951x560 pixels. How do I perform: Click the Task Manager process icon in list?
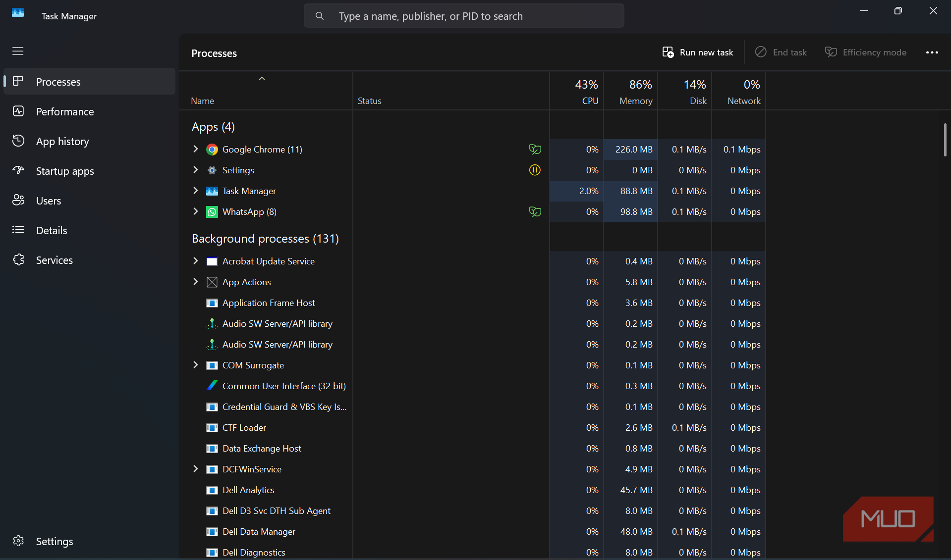[212, 191]
